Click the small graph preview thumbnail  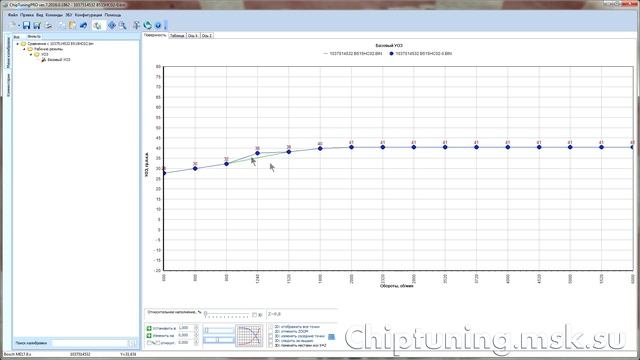pyautogui.click(x=249, y=336)
